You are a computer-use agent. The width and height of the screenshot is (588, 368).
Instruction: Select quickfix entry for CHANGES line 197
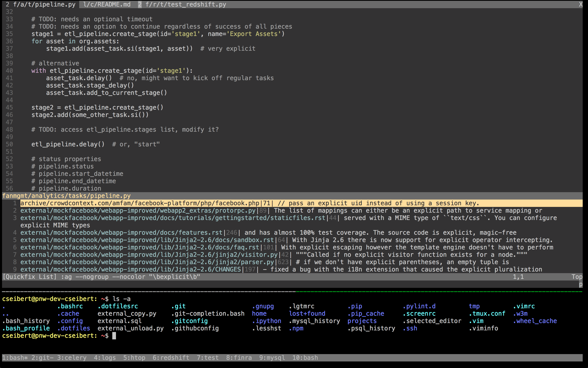coord(292,269)
